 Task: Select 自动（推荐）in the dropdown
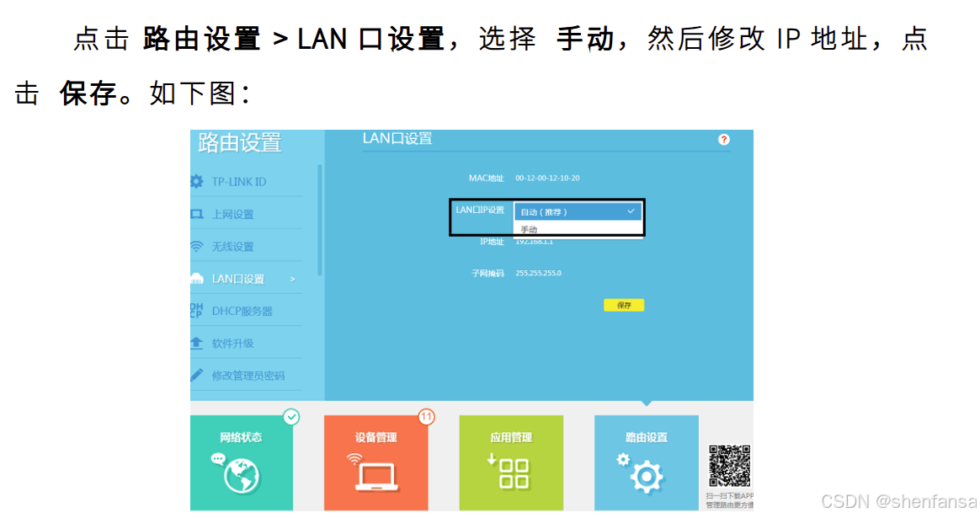click(x=546, y=211)
